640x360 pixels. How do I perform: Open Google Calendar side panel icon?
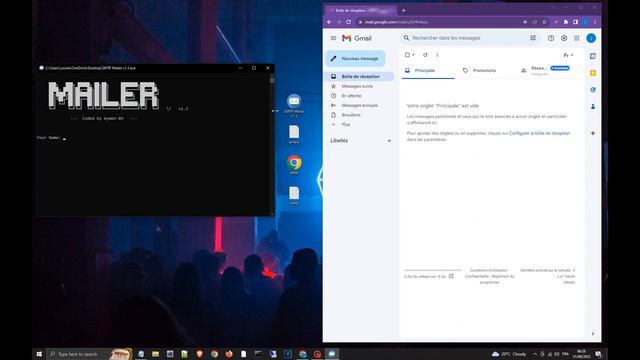[593, 56]
